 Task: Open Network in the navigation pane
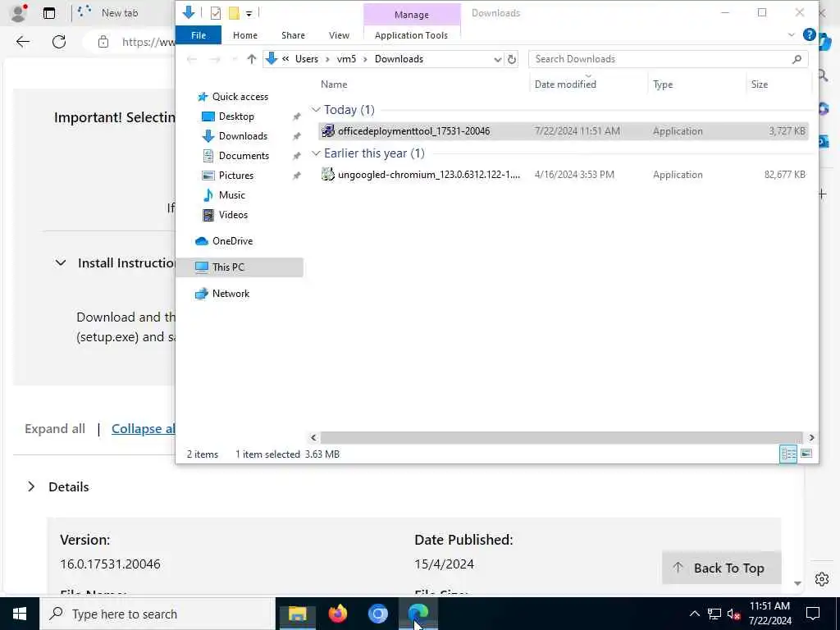[231, 294]
